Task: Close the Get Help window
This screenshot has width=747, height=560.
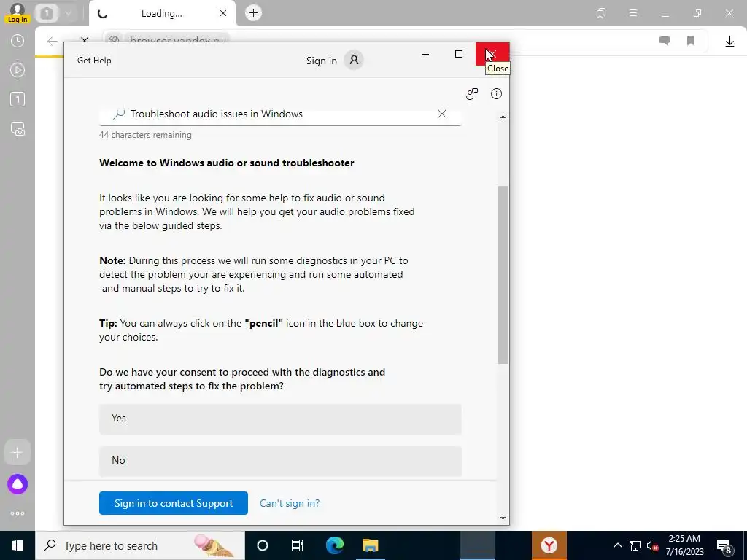Action: coord(492,54)
